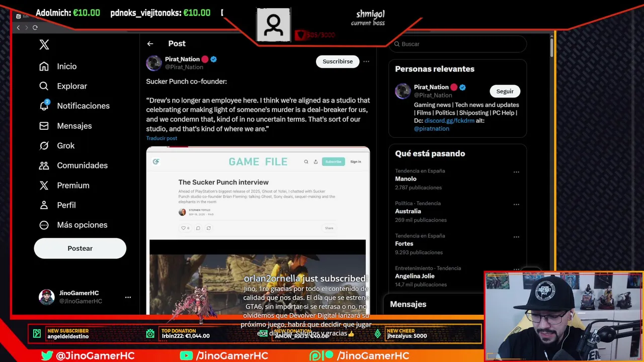Image resolution: width=644 pixels, height=362 pixels.
Task: Open the Australia trend
Action: pyautogui.click(x=408, y=211)
